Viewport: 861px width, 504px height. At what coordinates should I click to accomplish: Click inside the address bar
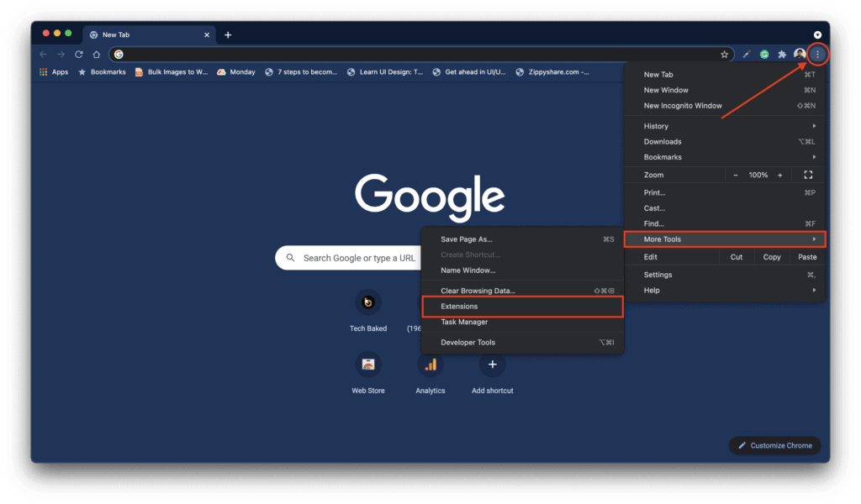tap(336, 53)
